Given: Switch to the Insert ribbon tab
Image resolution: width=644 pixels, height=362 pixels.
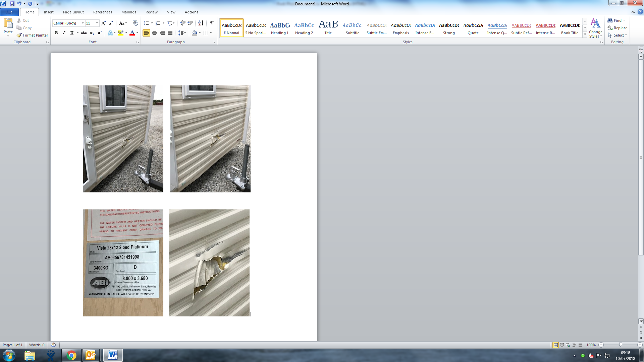Looking at the screenshot, I should pyautogui.click(x=49, y=12).
